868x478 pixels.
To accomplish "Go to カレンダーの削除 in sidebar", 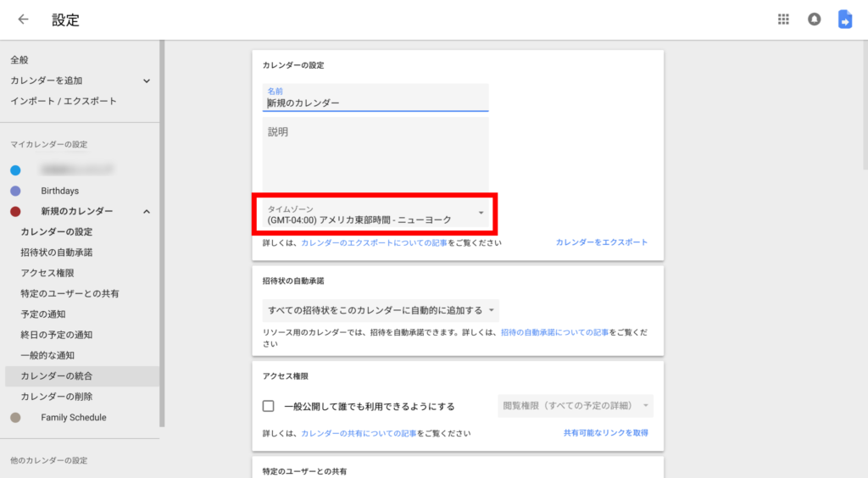I will tap(57, 396).
